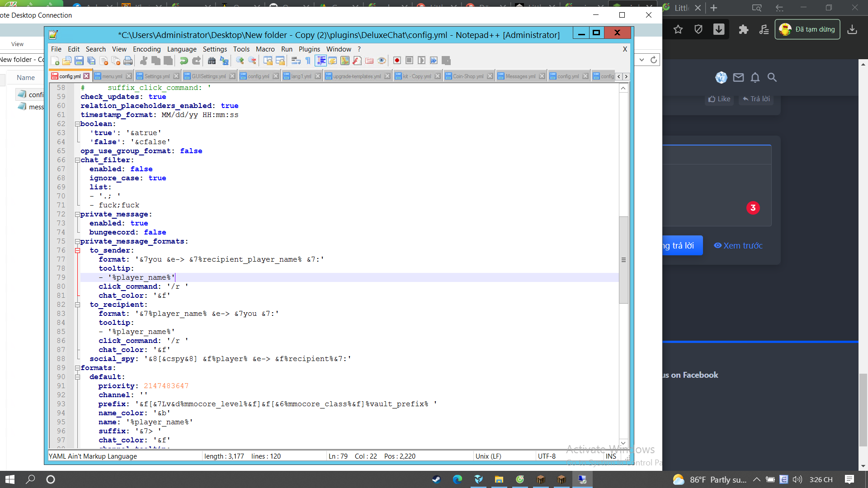Screen dimensions: 868x488
Task: Click the Start Recording macro icon
Action: [397, 61]
